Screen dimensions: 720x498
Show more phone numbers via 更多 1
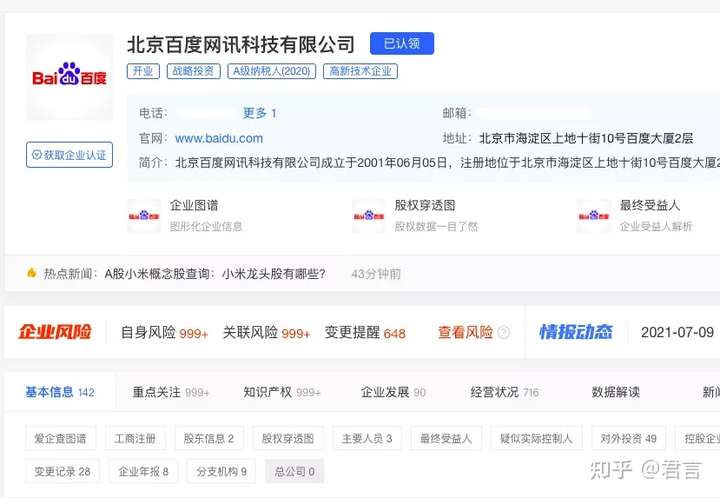[259, 113]
